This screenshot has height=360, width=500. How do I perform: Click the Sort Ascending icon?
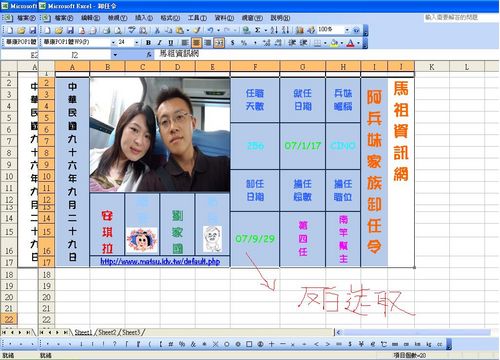[274, 30]
